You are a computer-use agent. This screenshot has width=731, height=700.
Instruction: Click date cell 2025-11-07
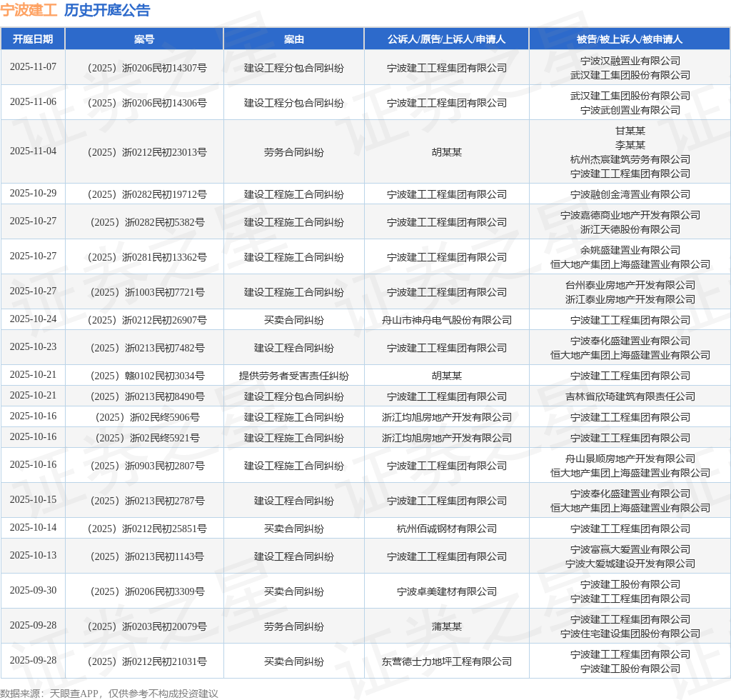tap(33, 66)
